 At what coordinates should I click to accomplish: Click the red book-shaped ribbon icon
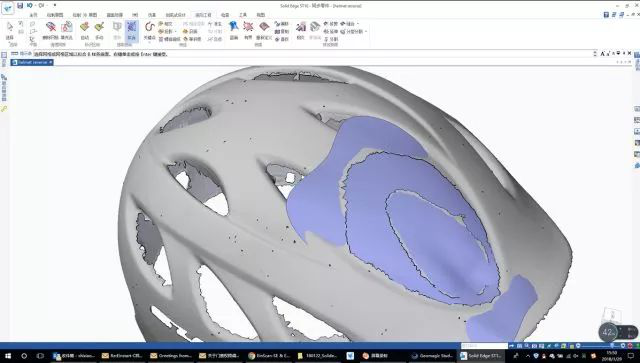pyautogui.click(x=264, y=27)
